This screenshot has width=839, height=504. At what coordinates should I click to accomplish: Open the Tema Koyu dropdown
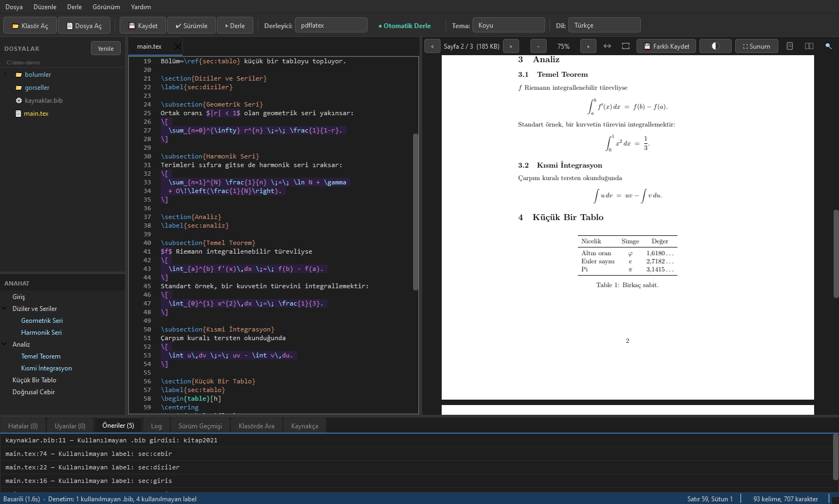tap(509, 25)
